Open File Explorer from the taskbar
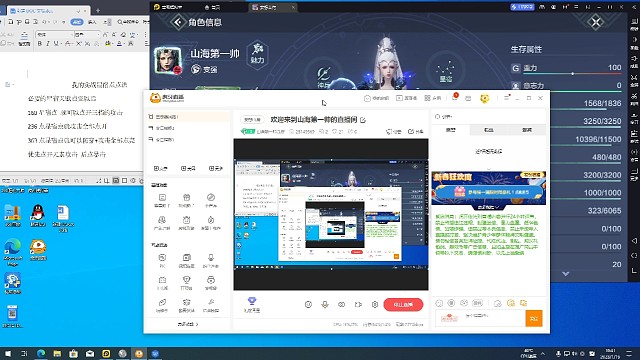Screen dimensions: 640x360 [x=57, y=353]
